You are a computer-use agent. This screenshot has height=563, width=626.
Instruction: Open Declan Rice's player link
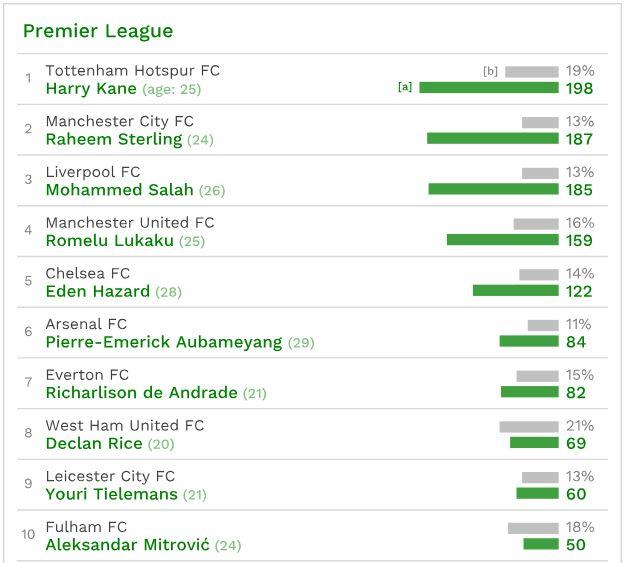(94, 444)
